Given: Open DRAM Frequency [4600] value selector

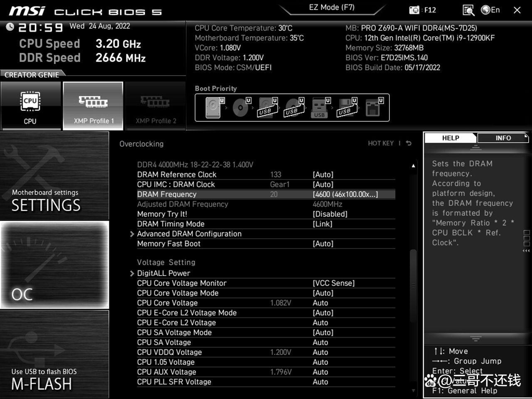Looking at the screenshot, I should point(345,194).
